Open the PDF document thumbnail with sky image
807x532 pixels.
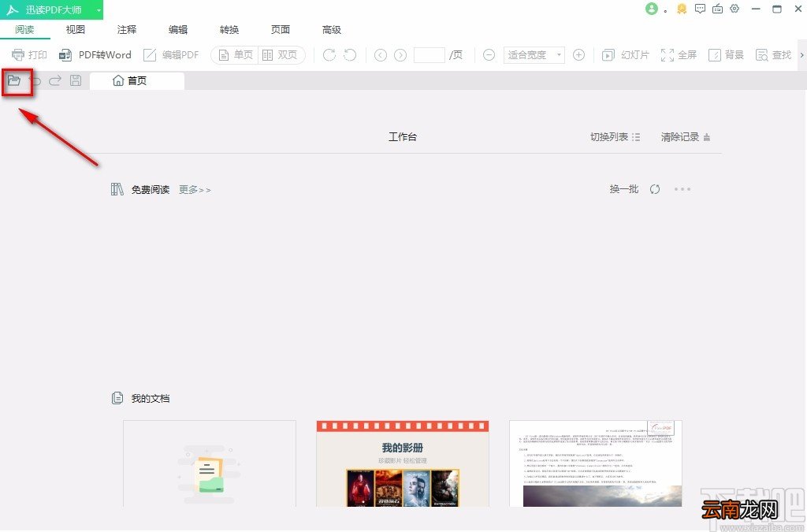[x=596, y=463]
